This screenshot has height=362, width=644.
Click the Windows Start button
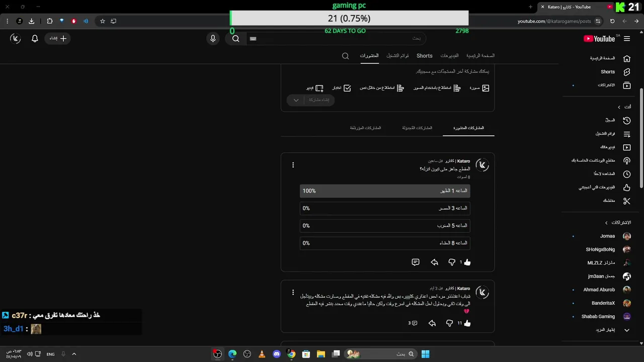[x=425, y=354]
